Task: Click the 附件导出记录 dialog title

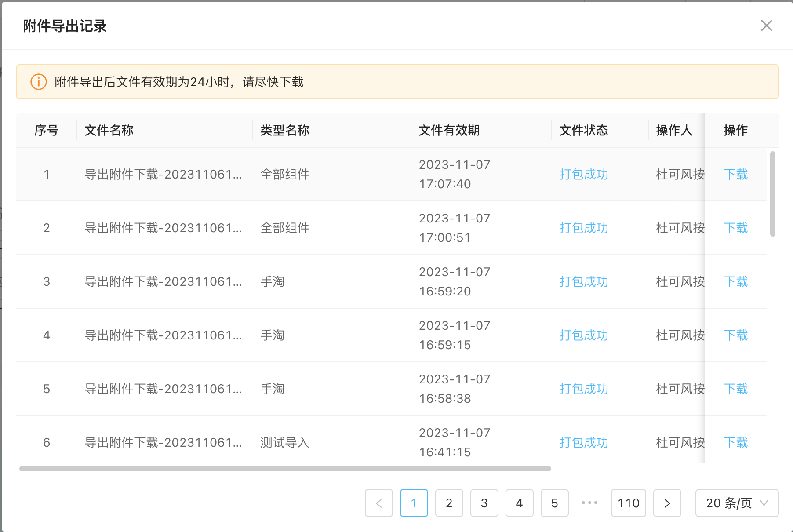Action: 65,26
